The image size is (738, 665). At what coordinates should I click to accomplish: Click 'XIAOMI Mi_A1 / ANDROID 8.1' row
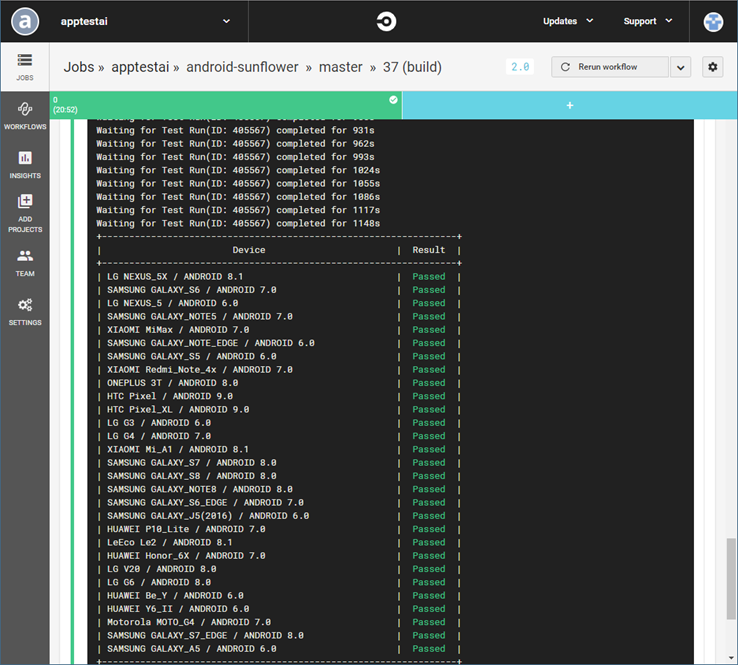(279, 449)
